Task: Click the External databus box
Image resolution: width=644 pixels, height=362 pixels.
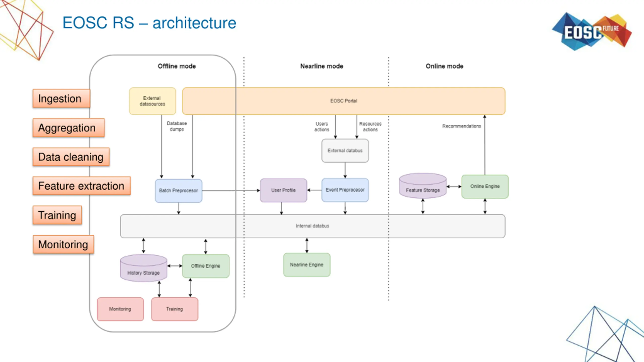Action: click(x=345, y=151)
